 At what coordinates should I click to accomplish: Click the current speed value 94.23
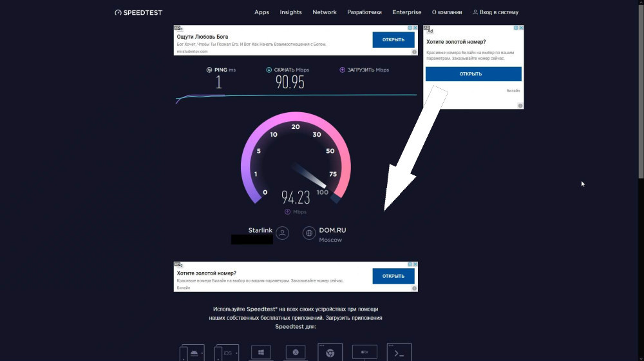click(x=296, y=197)
